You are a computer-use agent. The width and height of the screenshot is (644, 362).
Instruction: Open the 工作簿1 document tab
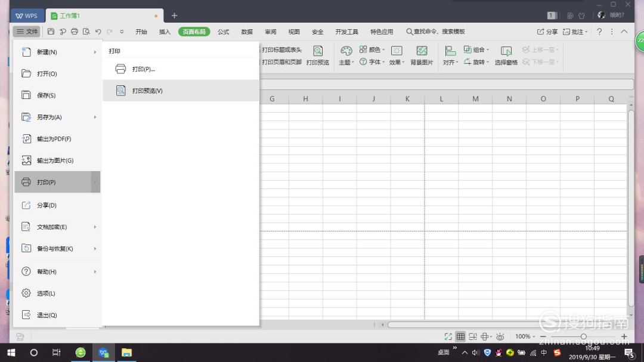click(105, 16)
